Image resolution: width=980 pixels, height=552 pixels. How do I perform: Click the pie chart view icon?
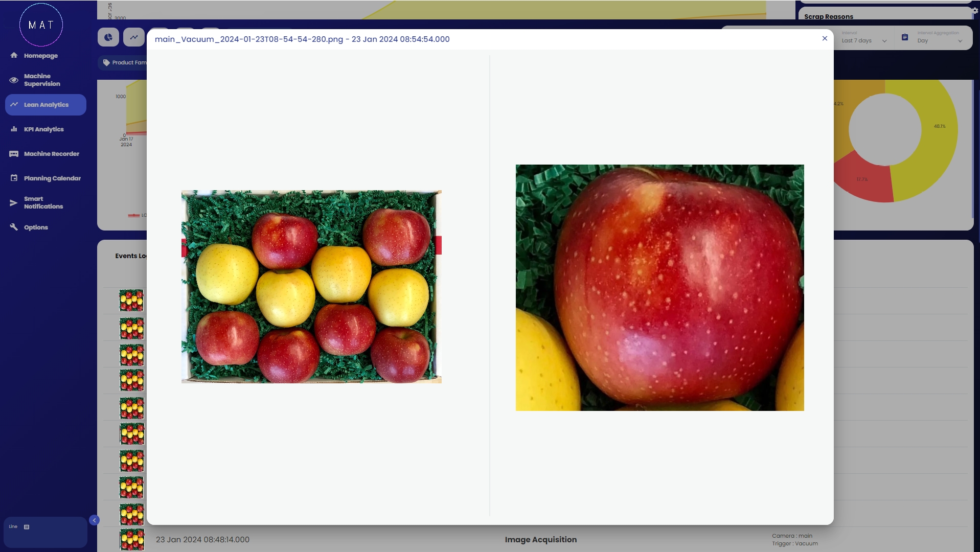pos(108,37)
